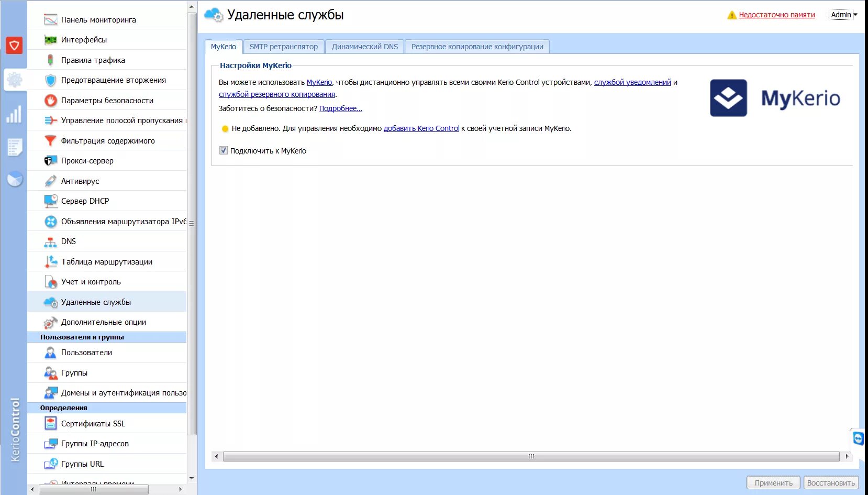The image size is (868, 495).
Task: Toggle the Подключить к MyKerio checkbox
Action: [224, 150]
